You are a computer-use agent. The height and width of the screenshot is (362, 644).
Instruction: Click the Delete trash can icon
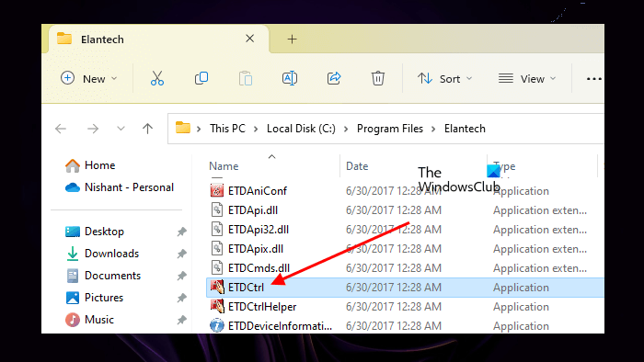click(378, 78)
